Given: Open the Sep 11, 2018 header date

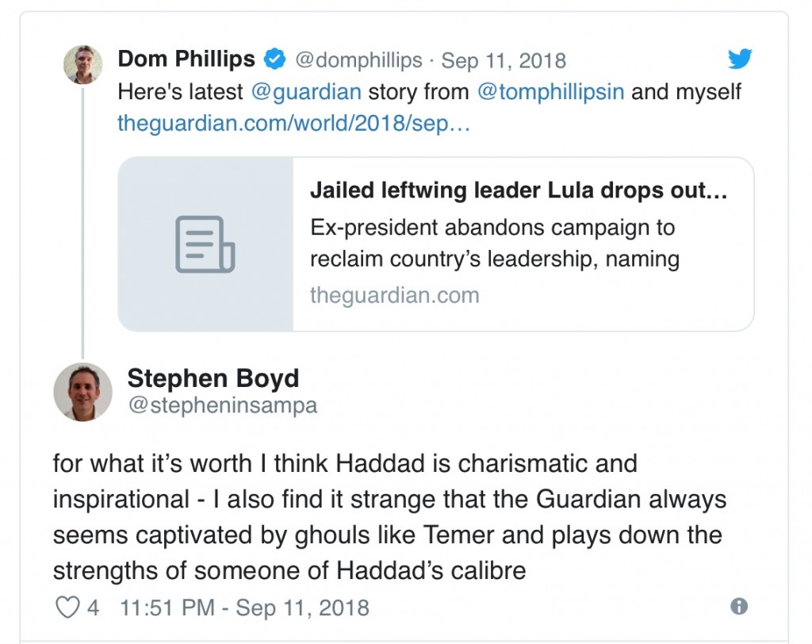Looking at the screenshot, I should pos(504,60).
